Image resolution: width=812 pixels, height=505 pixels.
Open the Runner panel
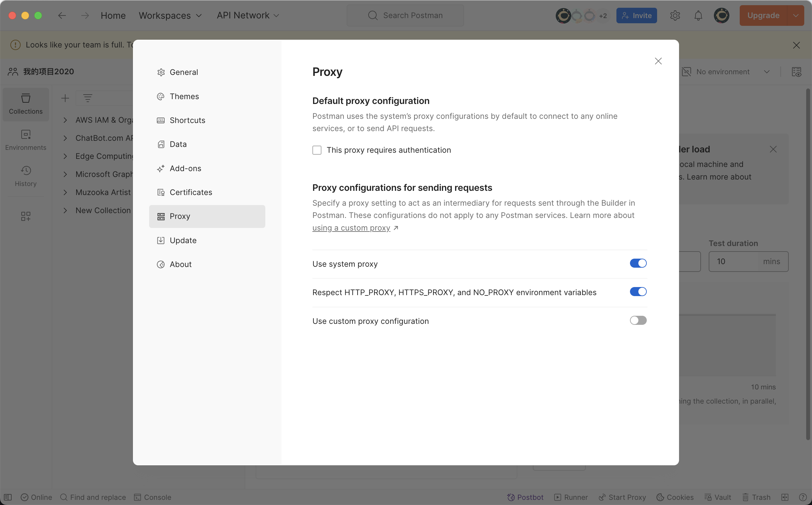coord(575,498)
